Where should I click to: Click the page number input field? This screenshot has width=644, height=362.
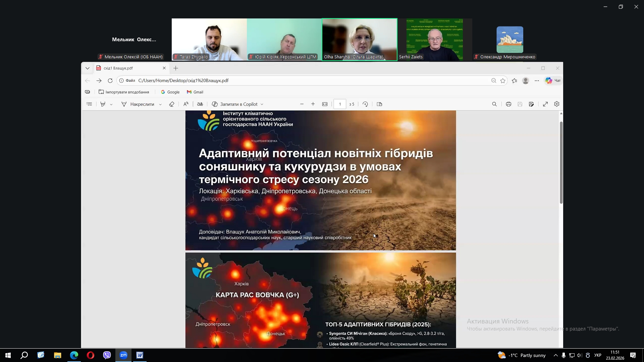coord(340,104)
